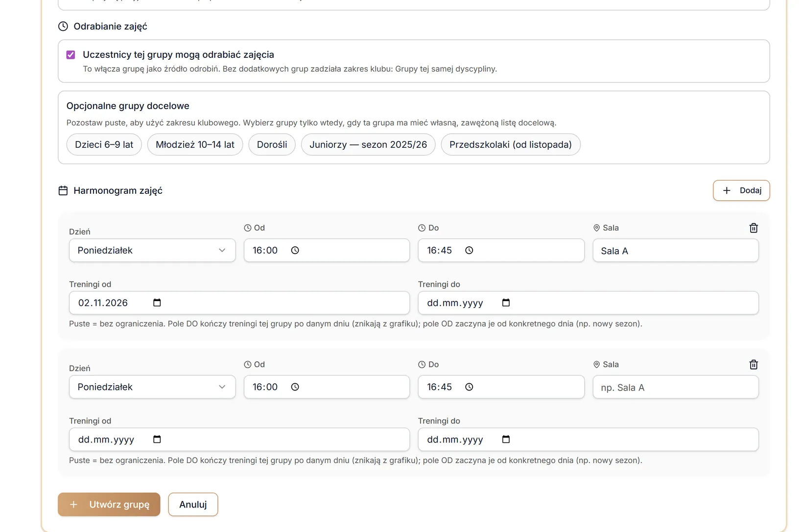Toggle target group 'Dorośli'

pyautogui.click(x=272, y=144)
